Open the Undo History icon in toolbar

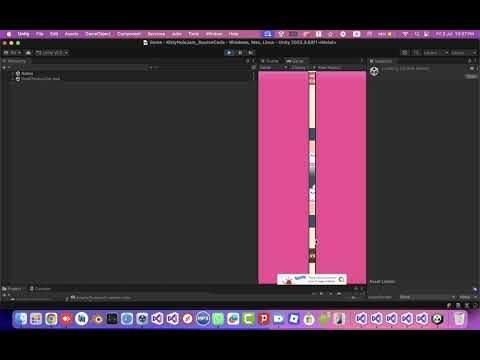[405, 53]
